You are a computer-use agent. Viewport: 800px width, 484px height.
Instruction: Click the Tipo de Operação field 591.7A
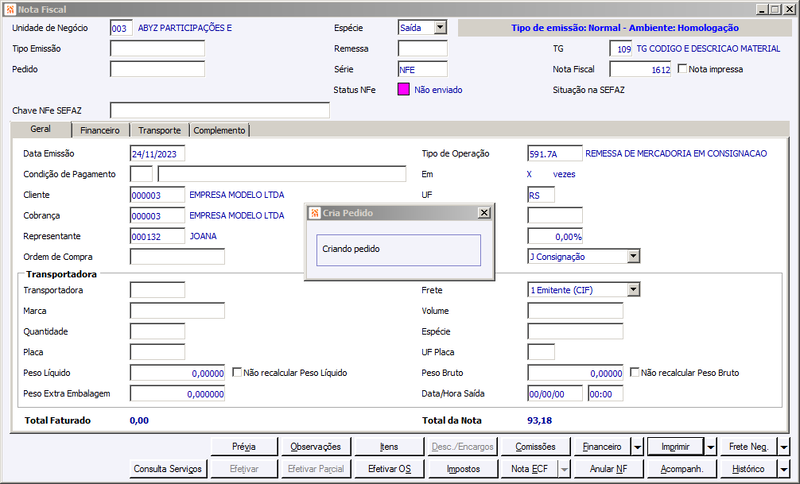[x=555, y=154]
